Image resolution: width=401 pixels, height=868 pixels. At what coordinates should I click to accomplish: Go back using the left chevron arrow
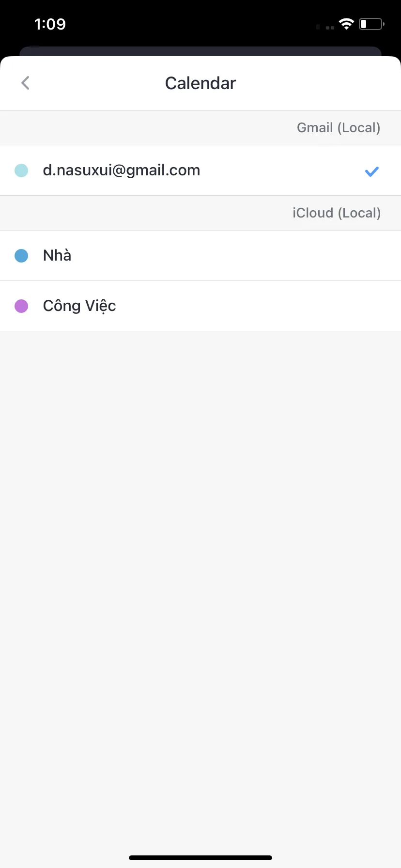tap(26, 83)
